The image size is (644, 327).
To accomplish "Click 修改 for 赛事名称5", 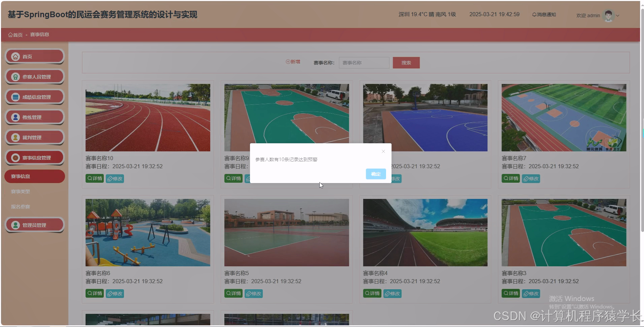I will [254, 293].
